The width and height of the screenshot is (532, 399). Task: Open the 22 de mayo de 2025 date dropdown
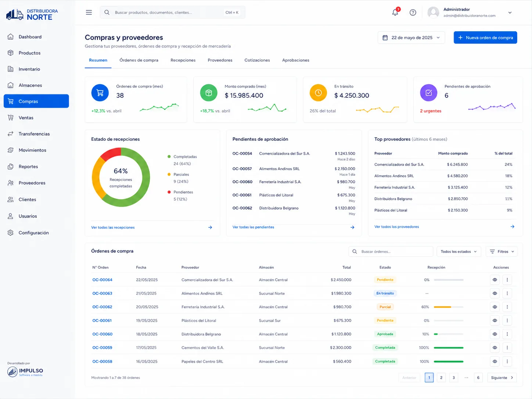click(411, 37)
